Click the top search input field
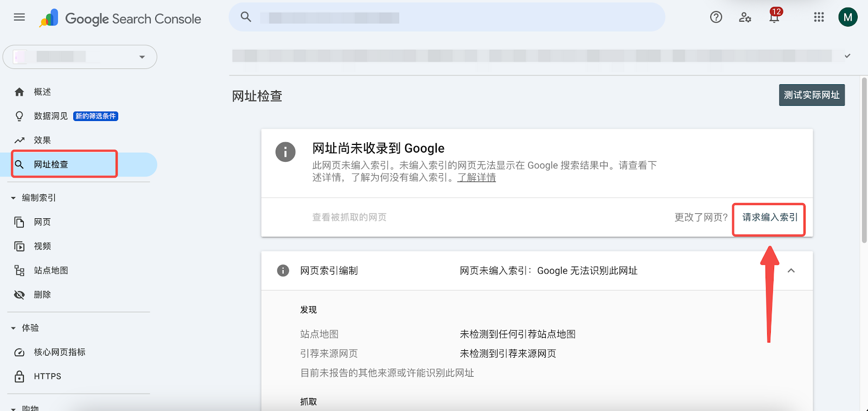Viewport: 868px width, 411px height. 447,17
